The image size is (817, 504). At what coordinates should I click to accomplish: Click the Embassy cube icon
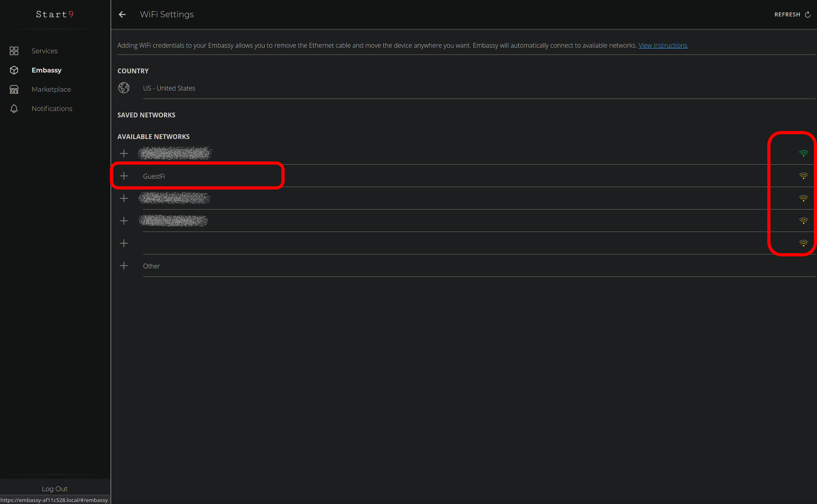tap(14, 70)
